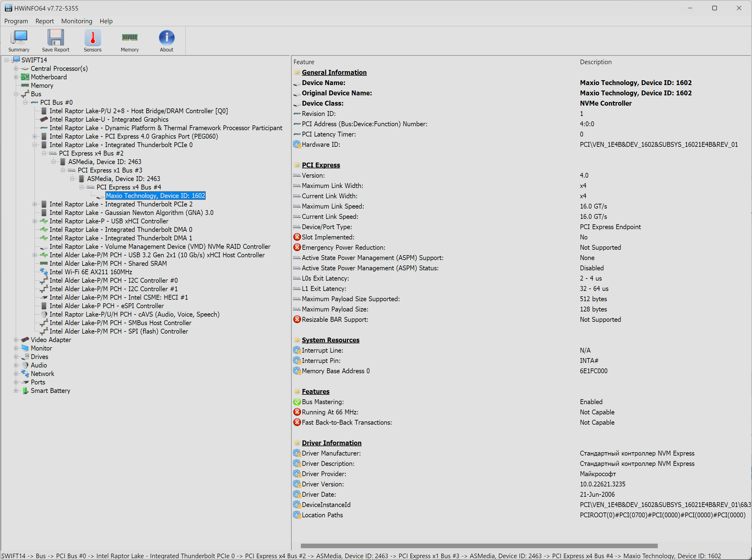The width and height of the screenshot is (752, 560).
Task: Click the Save Report floppy icon
Action: [55, 38]
